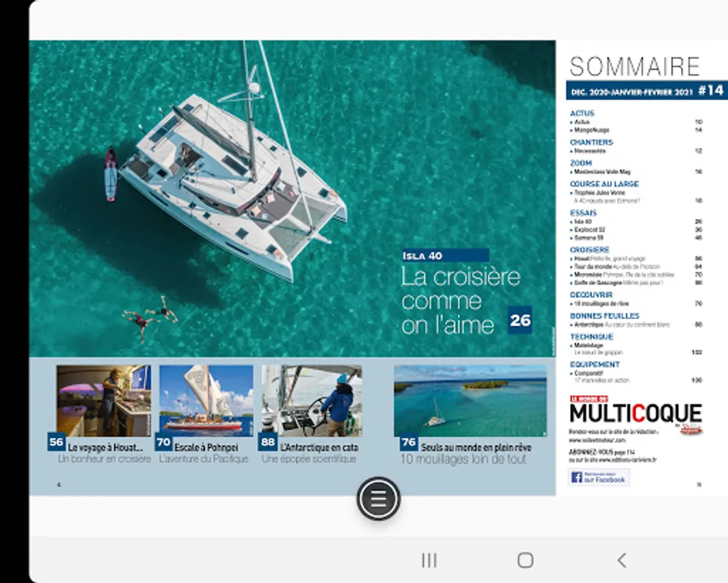The width and height of the screenshot is (728, 583).
Task: Click the issue #14 date banner
Action: coord(647,91)
